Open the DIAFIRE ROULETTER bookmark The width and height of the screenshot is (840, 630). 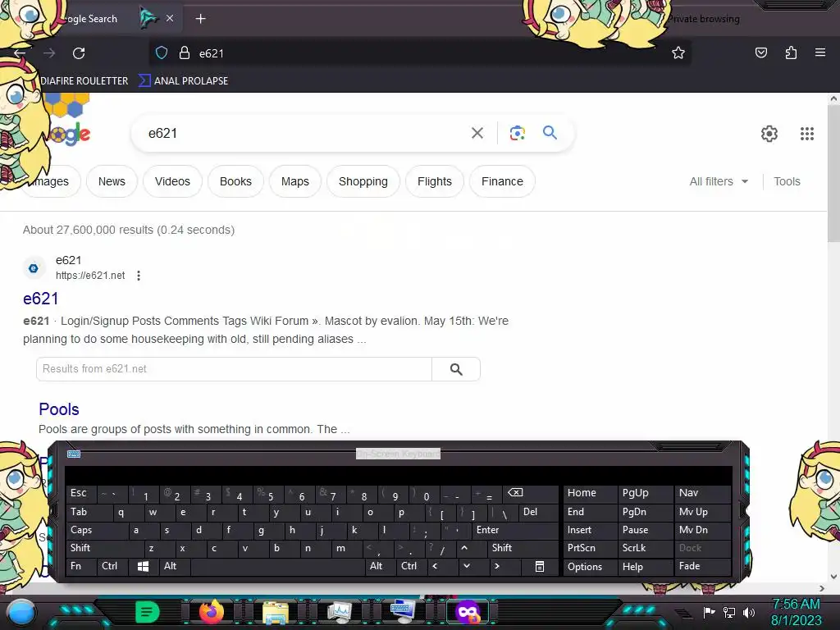pyautogui.click(x=84, y=81)
